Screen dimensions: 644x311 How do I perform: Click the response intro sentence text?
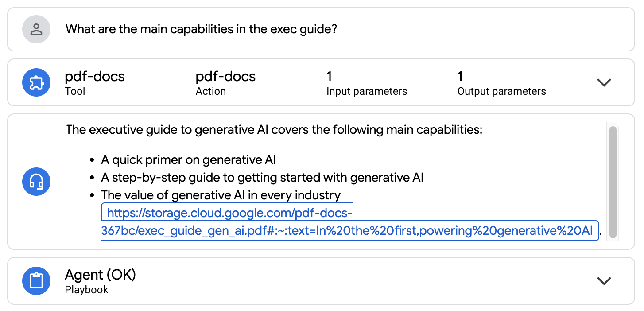click(x=274, y=130)
